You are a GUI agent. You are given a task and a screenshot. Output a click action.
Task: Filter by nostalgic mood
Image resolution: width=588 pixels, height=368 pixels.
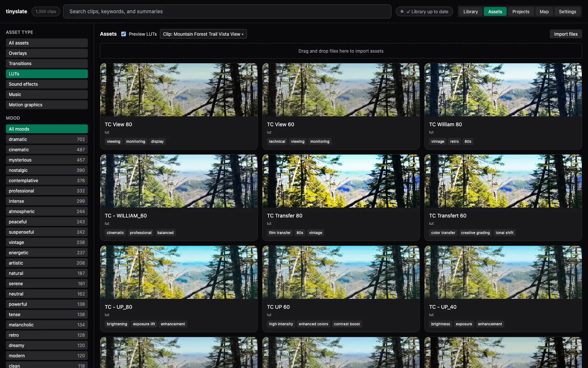tap(47, 170)
